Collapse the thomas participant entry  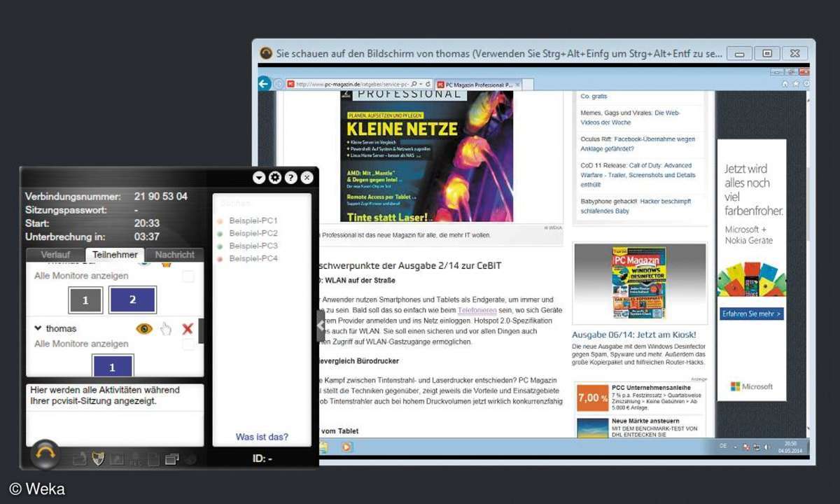coord(38,328)
